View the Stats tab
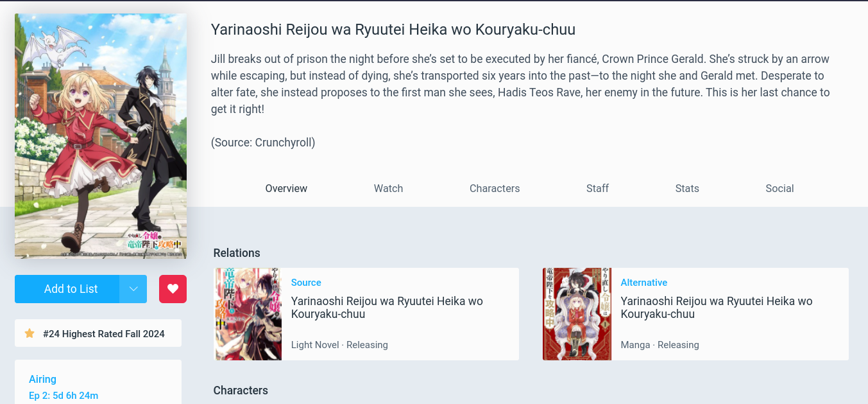The height and width of the screenshot is (404, 868). tap(687, 188)
